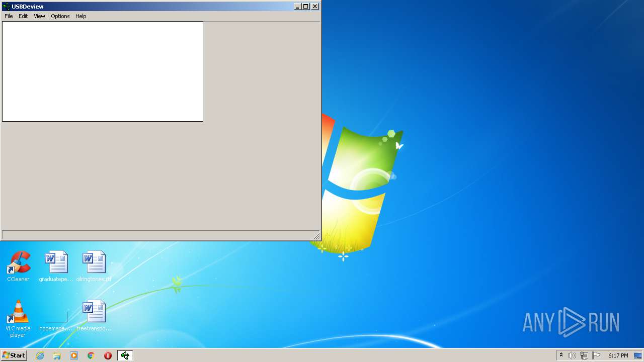Viewport: 644px width, 362px height.
Task: Click the Show desktop button
Action: pos(639,355)
